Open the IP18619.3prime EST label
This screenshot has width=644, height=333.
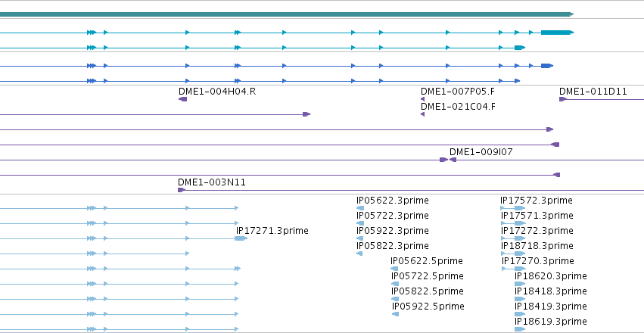click(551, 321)
